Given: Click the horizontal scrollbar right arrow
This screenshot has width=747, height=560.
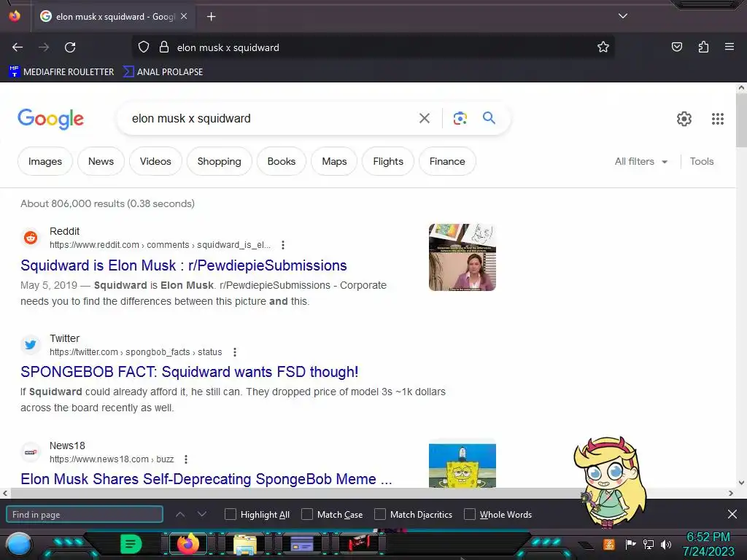Looking at the screenshot, I should [x=730, y=494].
